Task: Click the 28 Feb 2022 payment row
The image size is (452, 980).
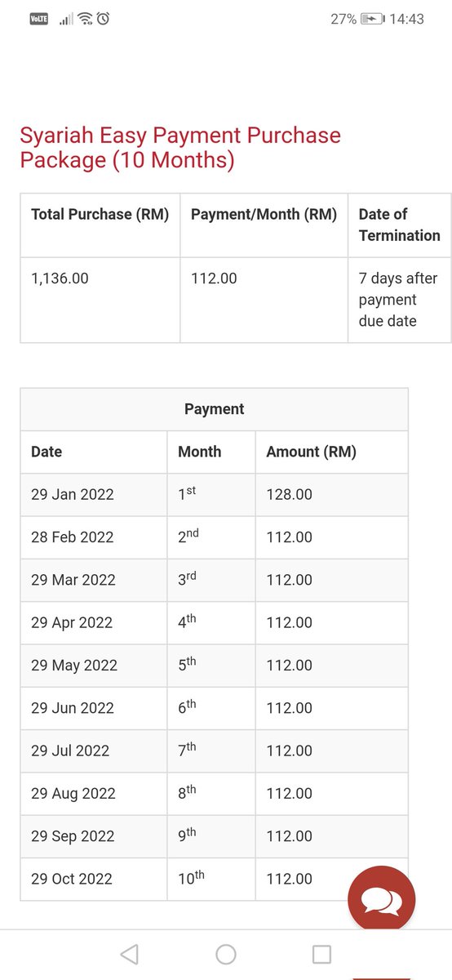Action: (214, 537)
